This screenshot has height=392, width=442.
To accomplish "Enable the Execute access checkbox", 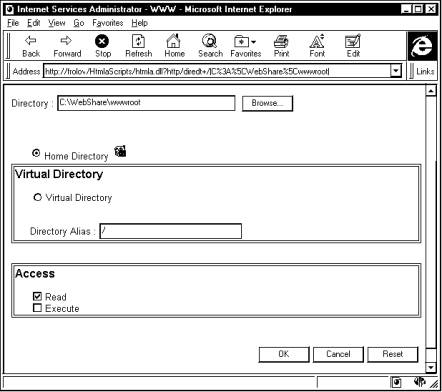I will coord(37,308).
